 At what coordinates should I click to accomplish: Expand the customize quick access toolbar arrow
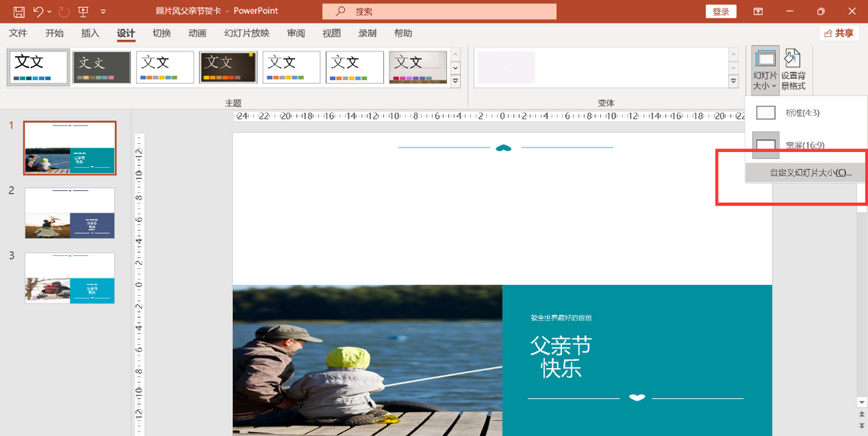(x=103, y=12)
